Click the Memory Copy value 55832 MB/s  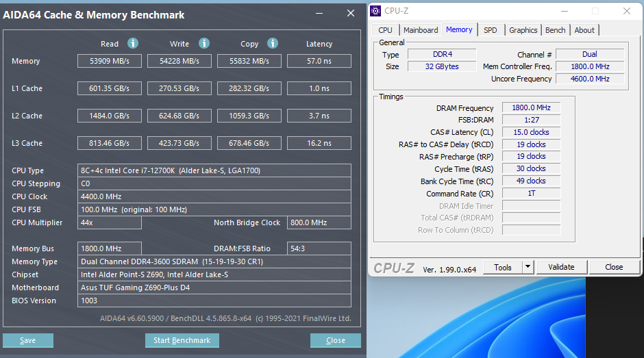pyautogui.click(x=249, y=61)
